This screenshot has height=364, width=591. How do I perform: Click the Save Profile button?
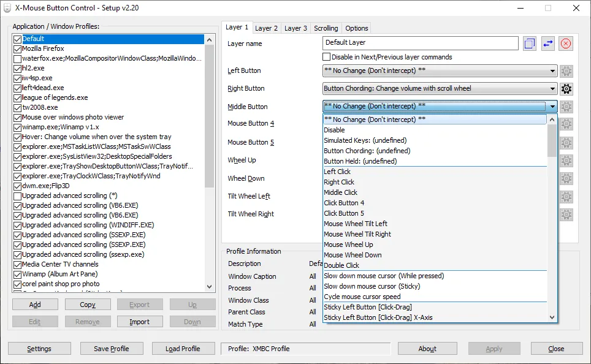pyautogui.click(x=112, y=348)
